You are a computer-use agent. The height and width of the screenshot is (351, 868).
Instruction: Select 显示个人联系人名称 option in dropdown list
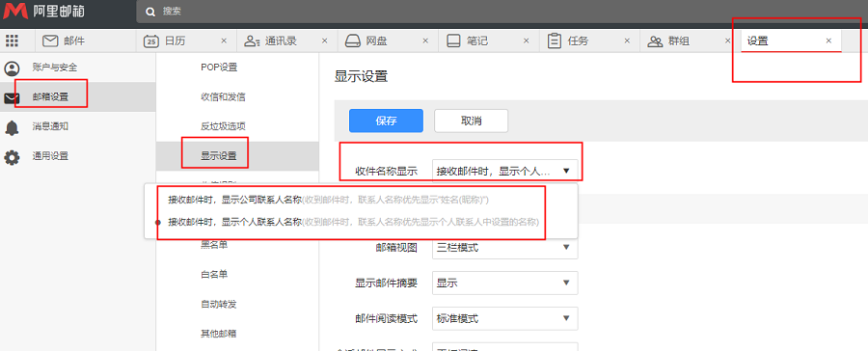pos(362,222)
